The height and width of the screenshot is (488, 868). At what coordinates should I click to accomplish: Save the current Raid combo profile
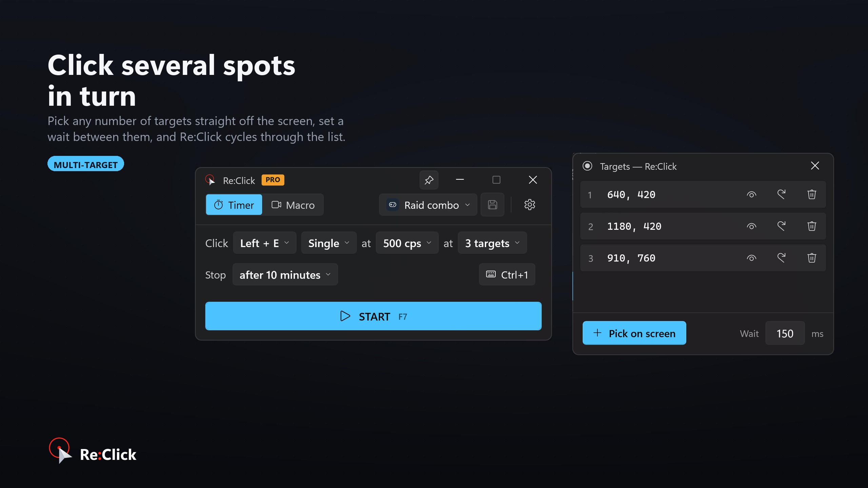click(x=492, y=205)
